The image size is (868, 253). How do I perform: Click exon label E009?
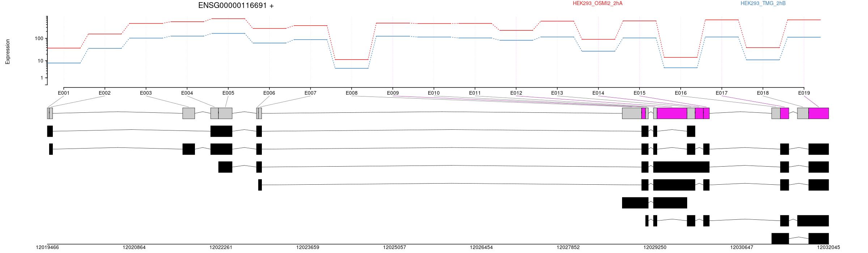tap(393, 93)
